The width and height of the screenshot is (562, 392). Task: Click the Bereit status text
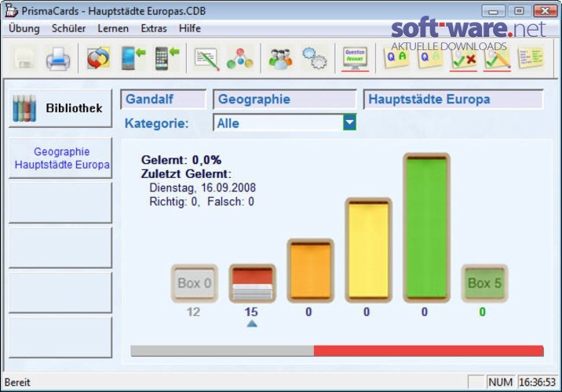(17, 383)
